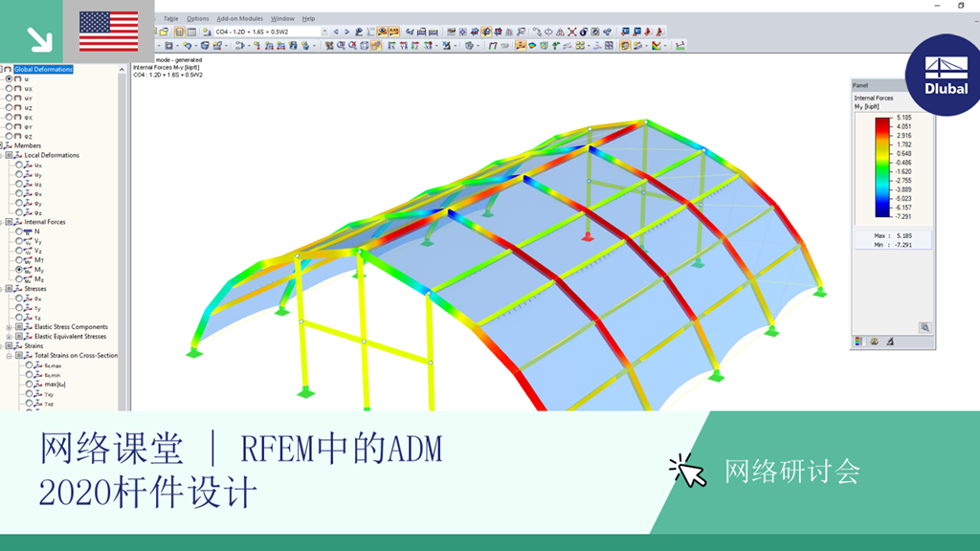Go to next load case arrow
The image size is (980, 551).
tap(346, 32)
